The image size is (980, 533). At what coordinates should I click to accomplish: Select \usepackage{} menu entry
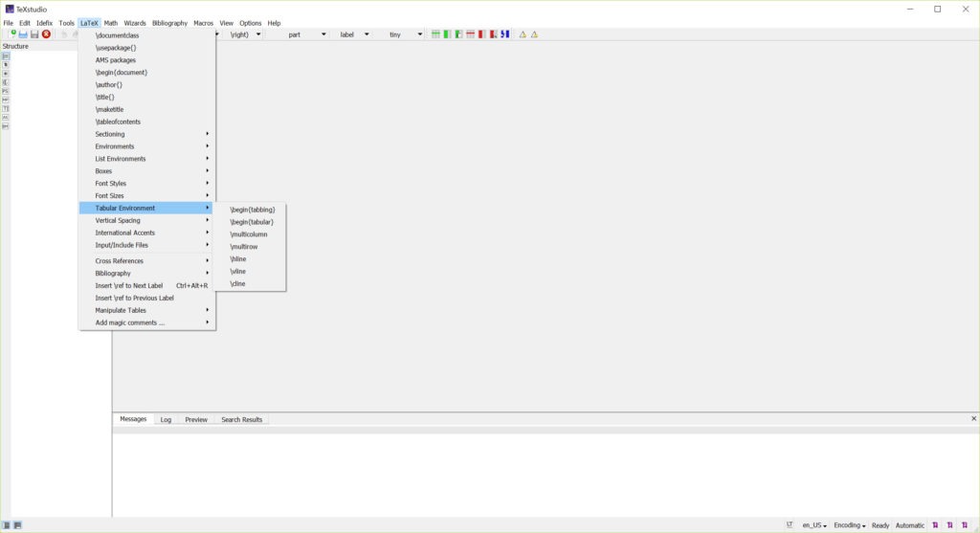click(x=146, y=48)
